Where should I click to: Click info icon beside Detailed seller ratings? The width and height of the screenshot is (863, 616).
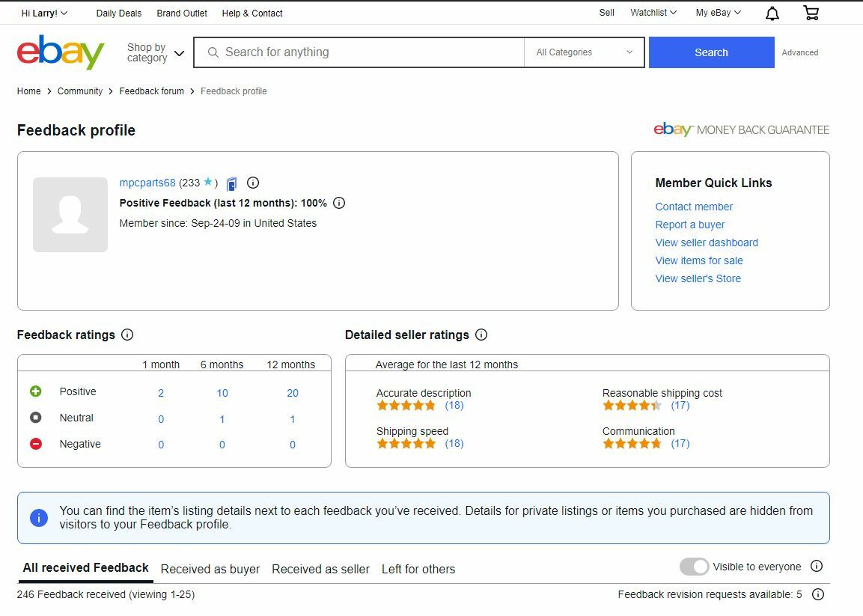(x=481, y=335)
